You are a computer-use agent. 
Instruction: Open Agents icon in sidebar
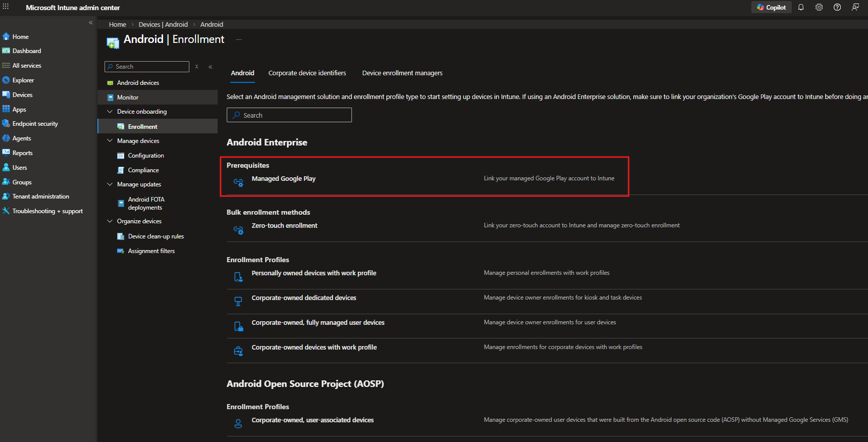tap(6, 138)
